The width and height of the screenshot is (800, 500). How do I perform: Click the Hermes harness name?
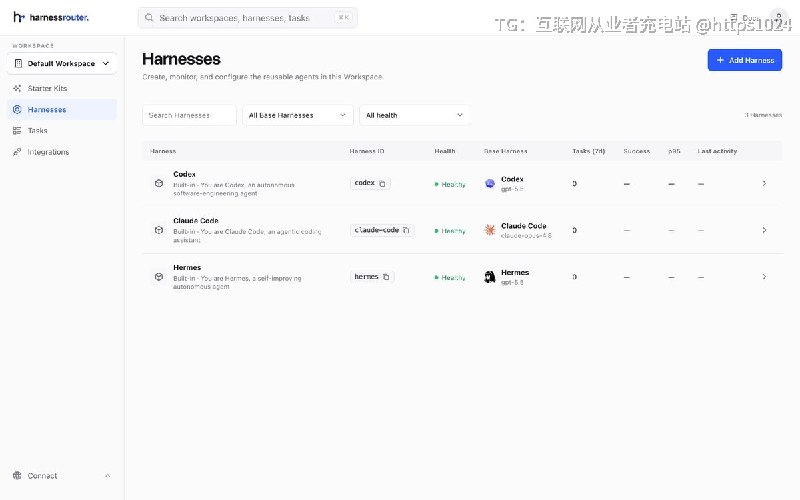click(x=187, y=267)
